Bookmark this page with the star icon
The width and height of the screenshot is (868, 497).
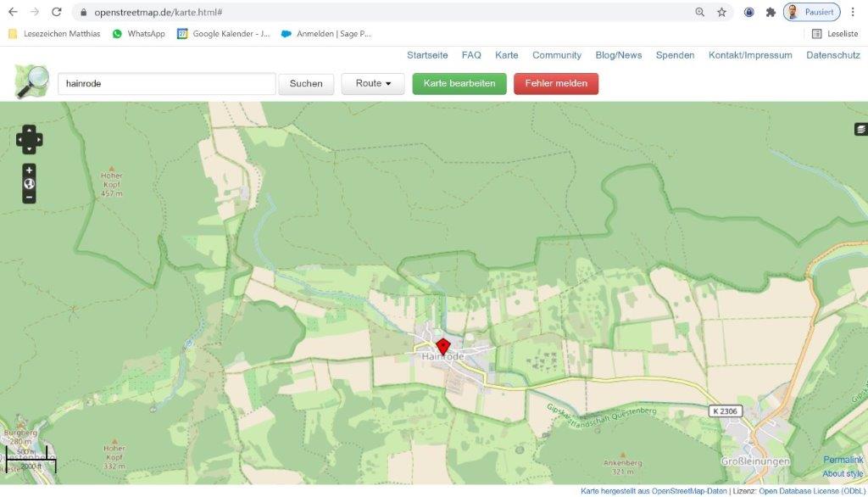tap(721, 12)
